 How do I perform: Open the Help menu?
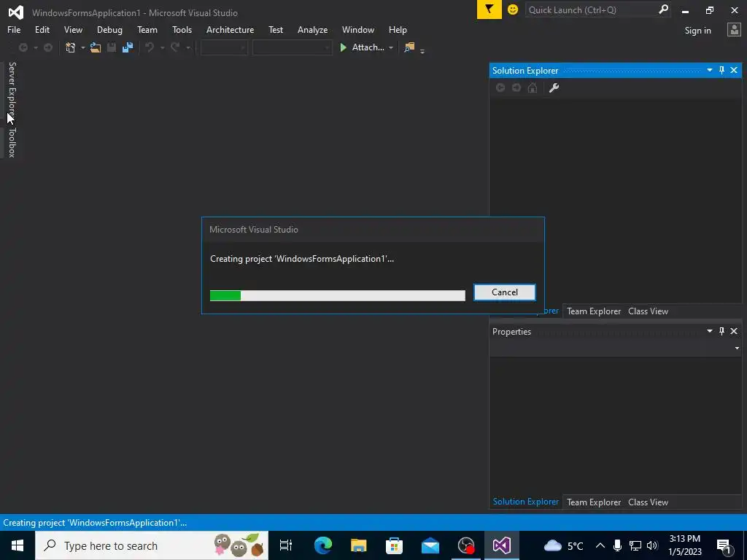398,29
